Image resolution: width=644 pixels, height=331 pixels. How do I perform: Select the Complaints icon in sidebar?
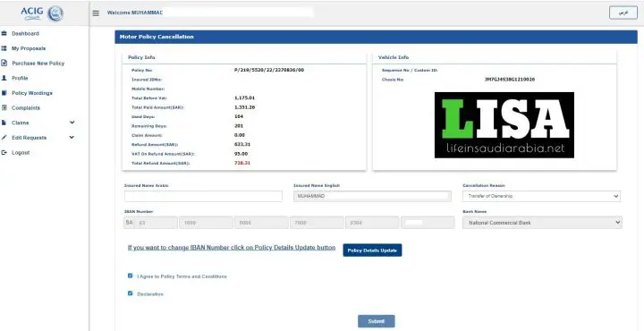(4, 108)
